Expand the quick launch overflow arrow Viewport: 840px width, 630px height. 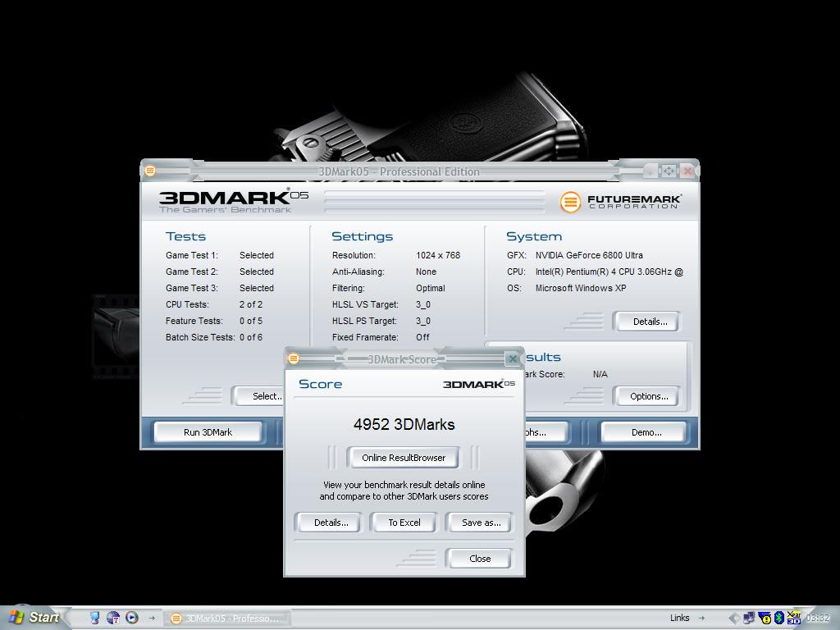coord(152,619)
